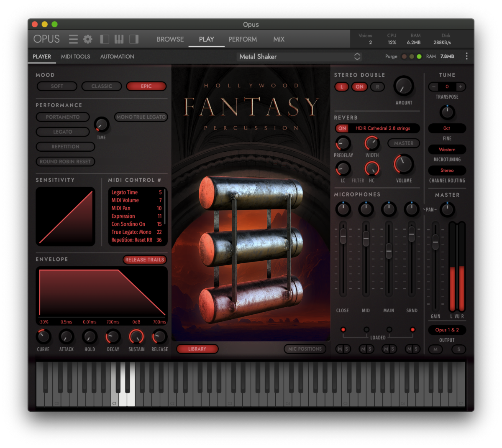
Task: Click the Purge indicator dots
Action: pos(411,56)
